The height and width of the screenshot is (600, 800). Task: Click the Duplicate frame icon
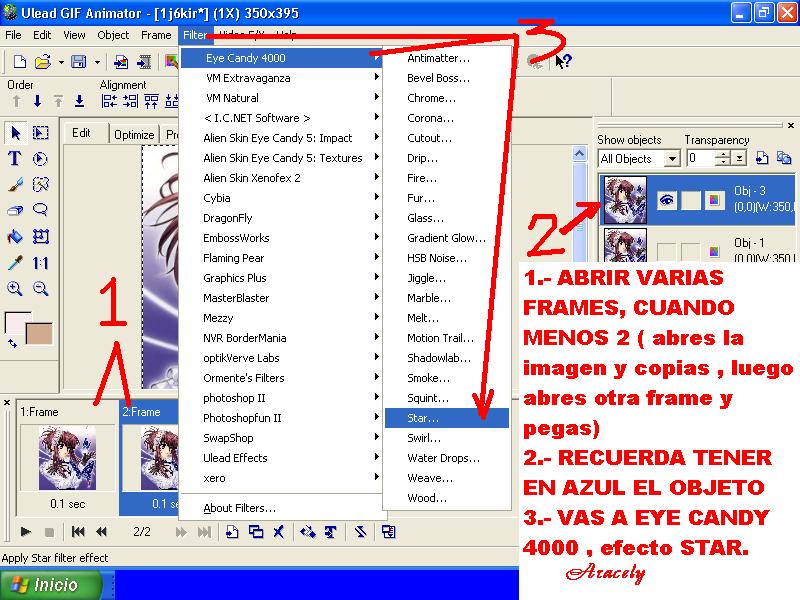pos(256,532)
